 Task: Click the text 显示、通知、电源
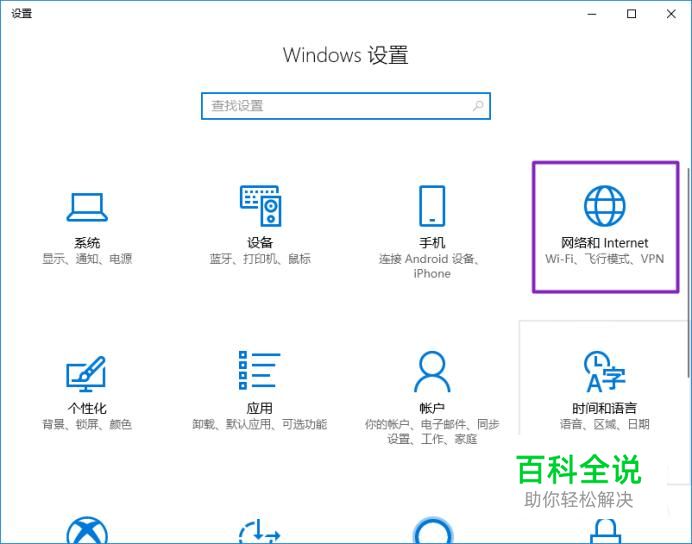click(87, 259)
